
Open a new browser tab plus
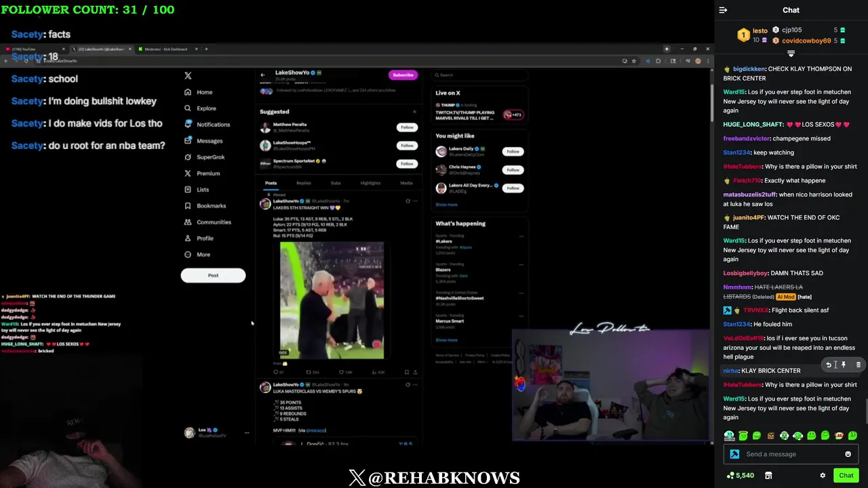tap(207, 49)
